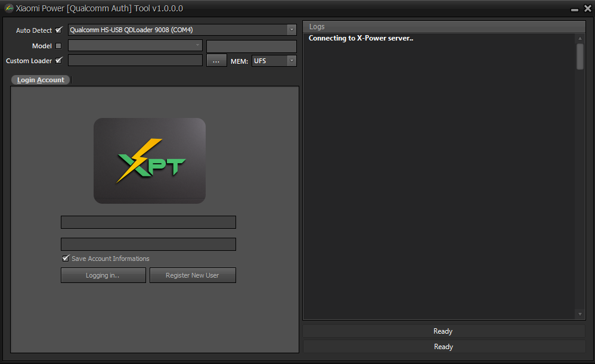
Task: Click the app icon in title bar
Action: pyautogui.click(x=9, y=8)
